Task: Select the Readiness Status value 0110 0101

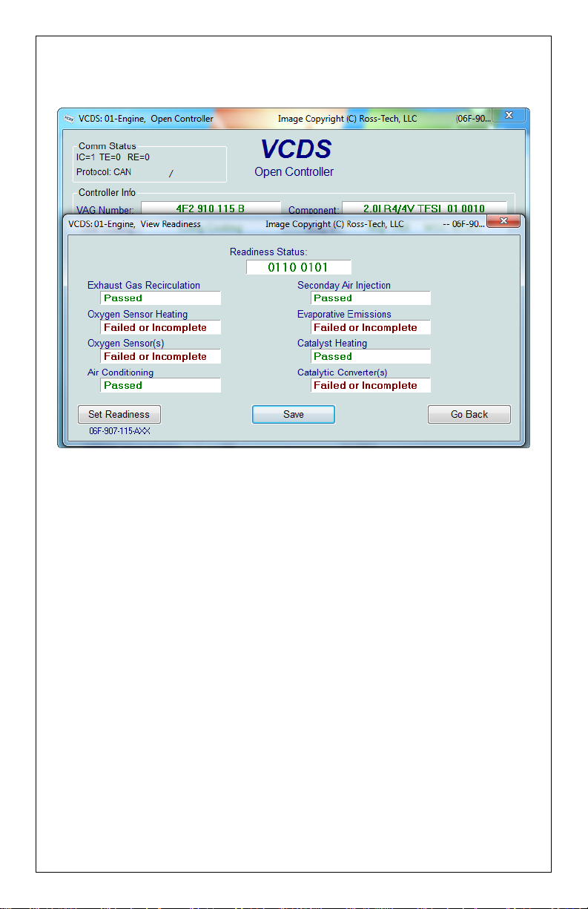Action: 299,267
